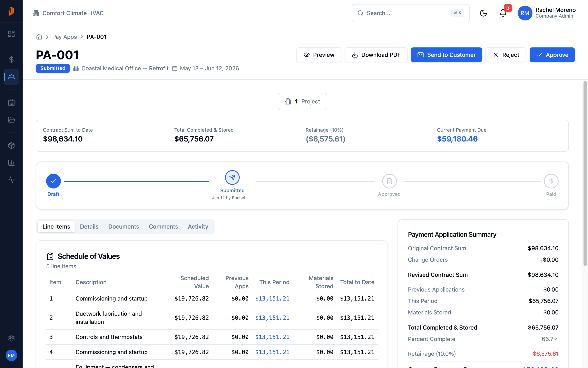Viewport: 588px width, 368px height.
Task: Click Controls and thermostats description
Action: [109, 337]
